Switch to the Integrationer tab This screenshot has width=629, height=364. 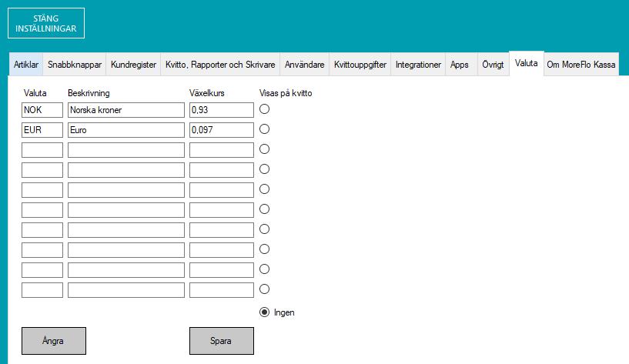tap(418, 65)
